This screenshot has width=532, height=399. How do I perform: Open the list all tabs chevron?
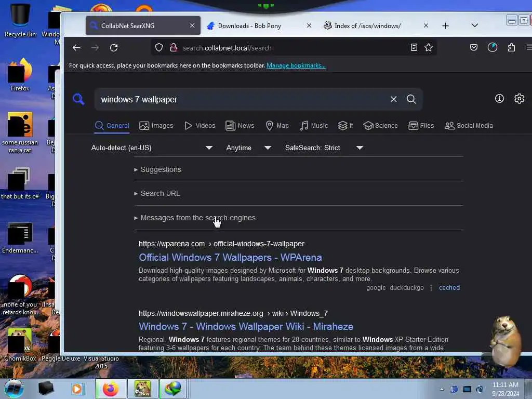point(475,25)
